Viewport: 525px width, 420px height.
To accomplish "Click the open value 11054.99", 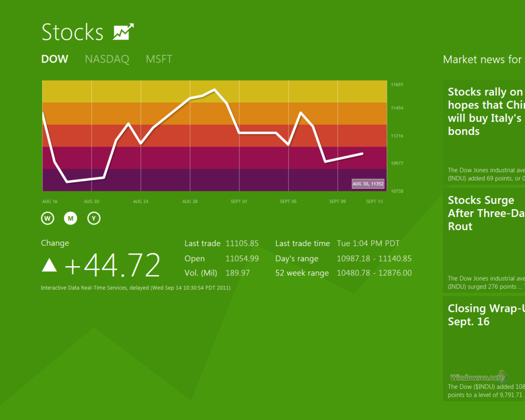I will pos(242,258).
